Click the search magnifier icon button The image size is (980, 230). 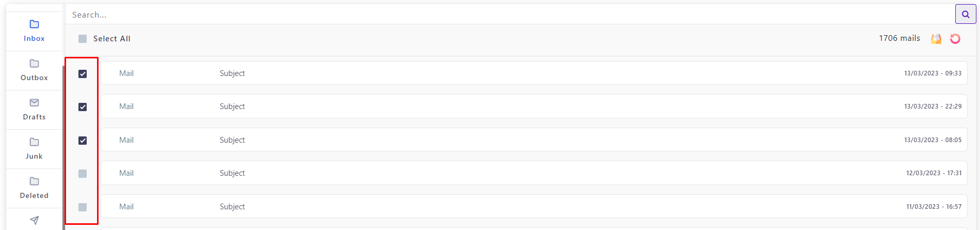[x=966, y=14]
